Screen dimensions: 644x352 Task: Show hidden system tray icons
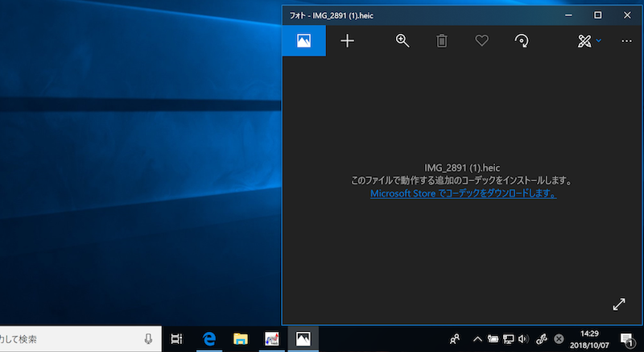click(x=477, y=339)
